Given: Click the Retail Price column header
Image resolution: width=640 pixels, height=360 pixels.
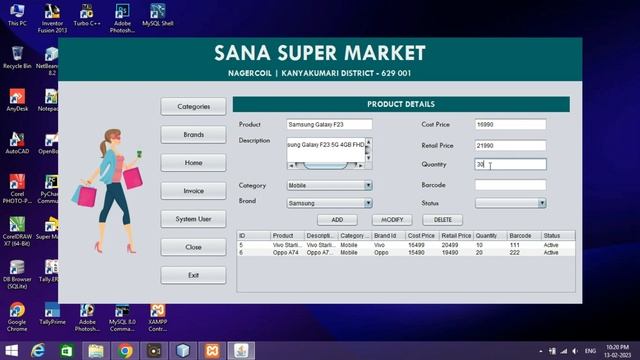Looking at the screenshot, I should (456, 236).
